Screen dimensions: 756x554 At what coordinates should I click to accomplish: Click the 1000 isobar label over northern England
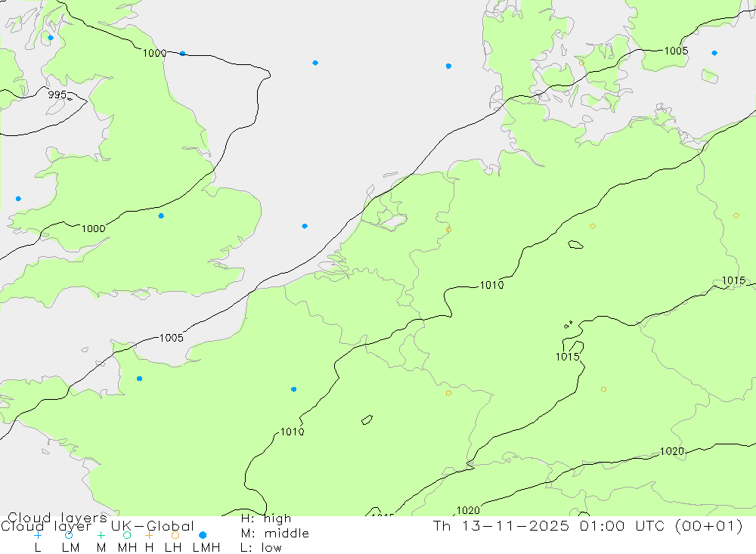pyautogui.click(x=154, y=53)
